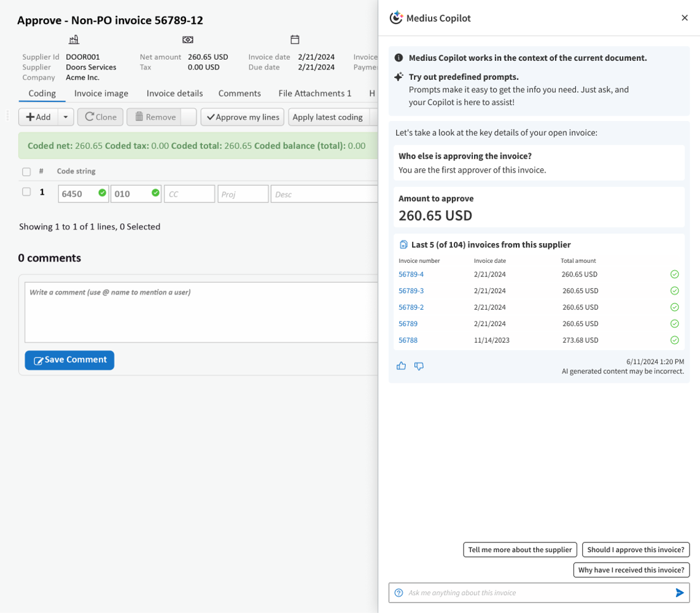Click the thumbs up feedback icon

tap(401, 366)
